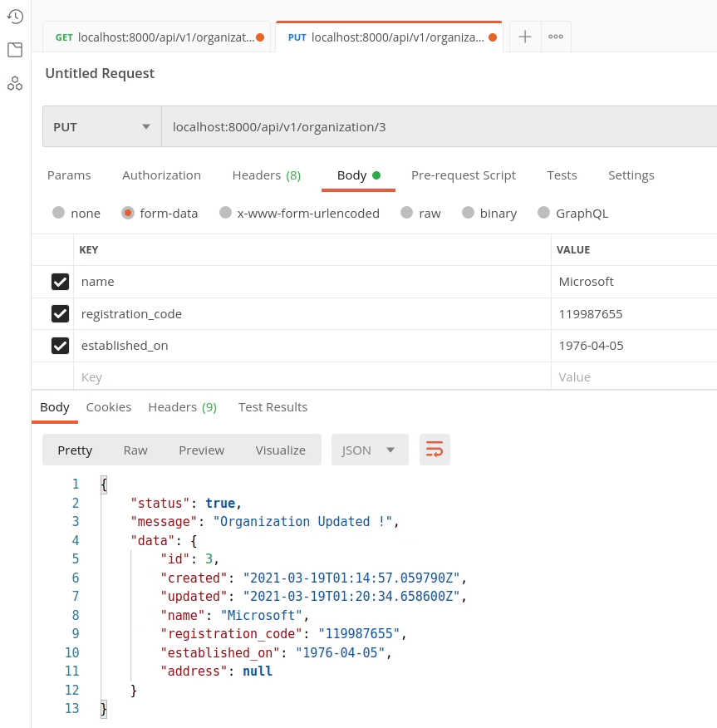Viewport: 717px width, 728px height.
Task: Toggle the wrap lines icon in response
Action: (x=435, y=450)
